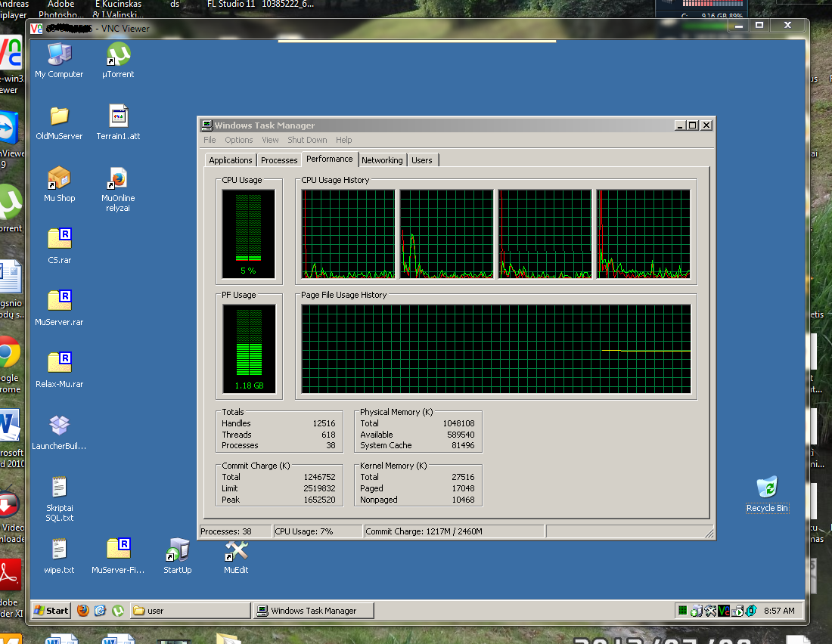The image size is (832, 644).
Task: Select the µTorrent desktop shortcut
Action: coord(118,60)
